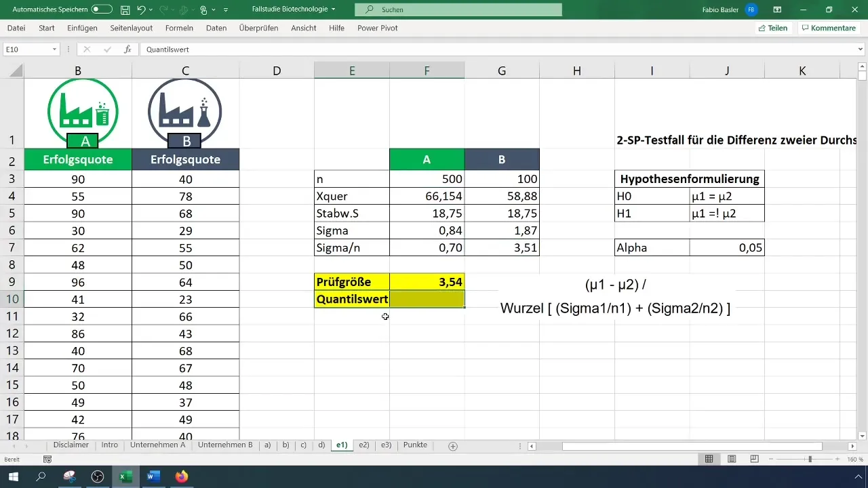Switch to the Seitenlayout ribbon tab
Image resolution: width=868 pixels, height=488 pixels.
tap(131, 28)
